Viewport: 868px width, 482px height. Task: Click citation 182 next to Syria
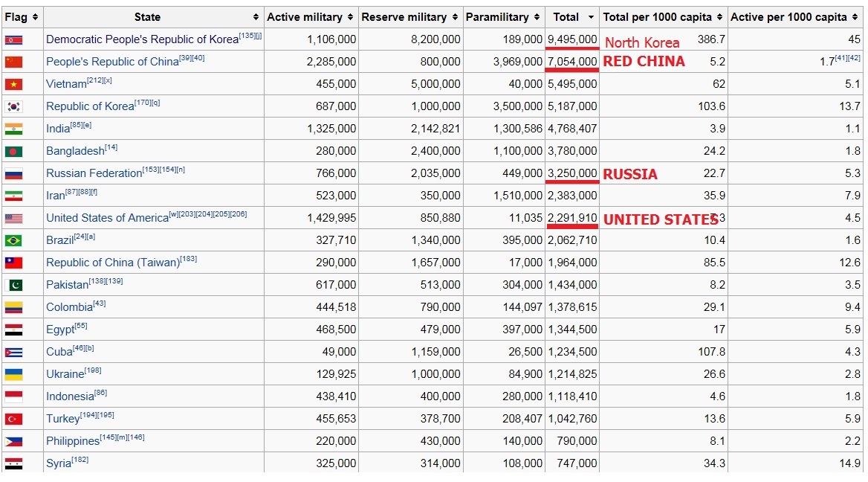[80, 460]
